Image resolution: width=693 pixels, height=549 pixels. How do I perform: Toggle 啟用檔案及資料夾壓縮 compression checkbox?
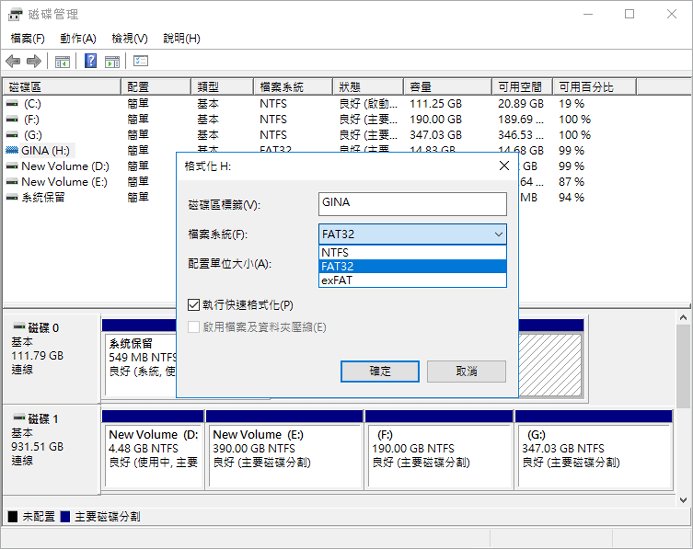pos(194,327)
